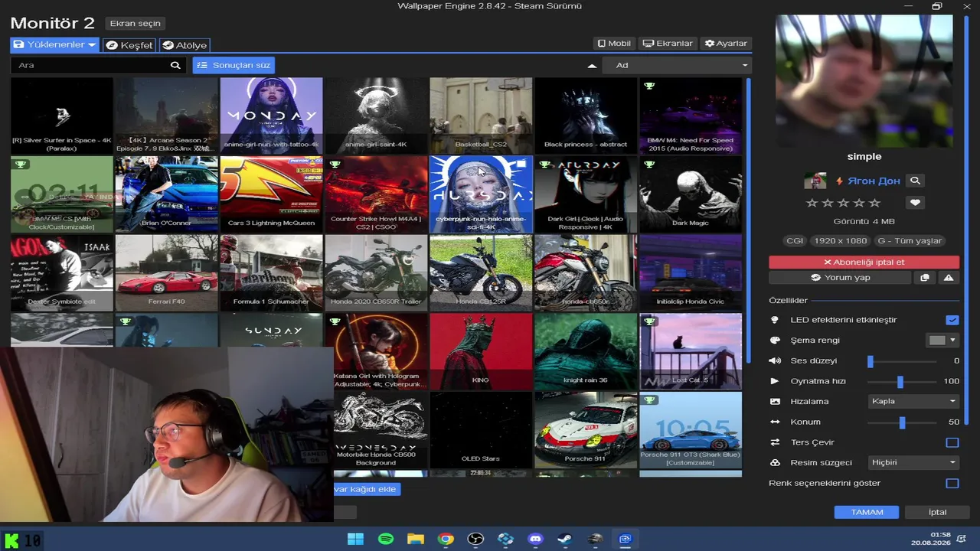Image resolution: width=980 pixels, height=551 pixels.
Task: Select the Black princess - abstract wallpaper
Action: pos(586,116)
